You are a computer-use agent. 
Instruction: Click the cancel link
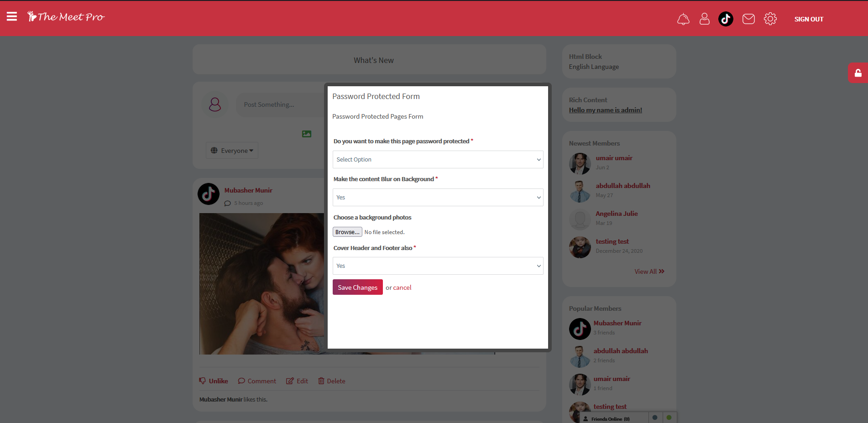[402, 287]
